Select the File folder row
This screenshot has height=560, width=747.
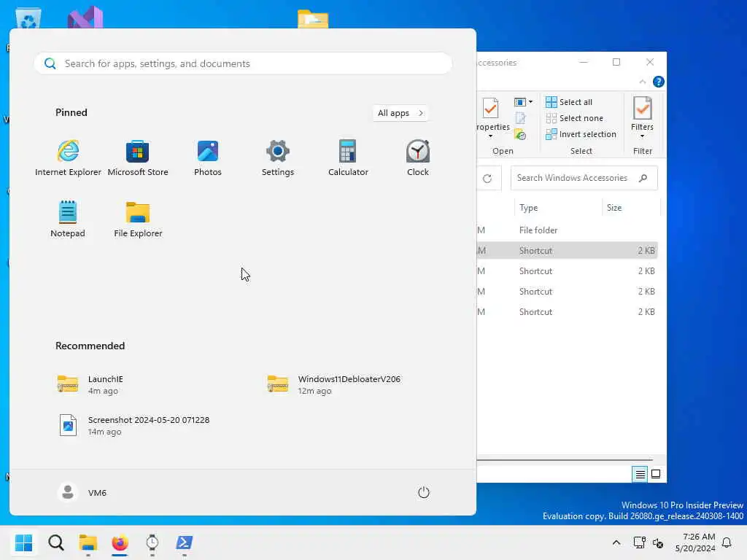pyautogui.click(x=567, y=230)
